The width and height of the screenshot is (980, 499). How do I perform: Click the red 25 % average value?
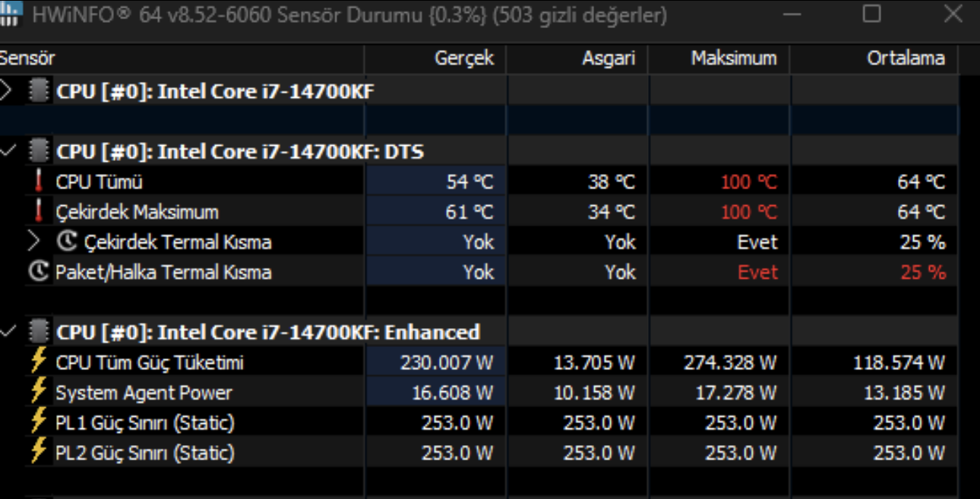click(923, 272)
